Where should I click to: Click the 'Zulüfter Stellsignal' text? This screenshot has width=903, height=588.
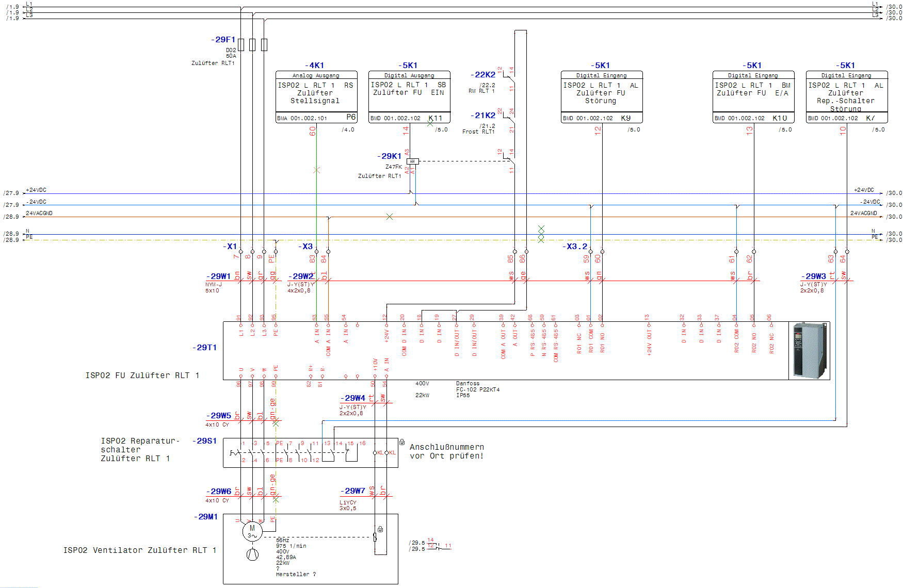click(315, 97)
